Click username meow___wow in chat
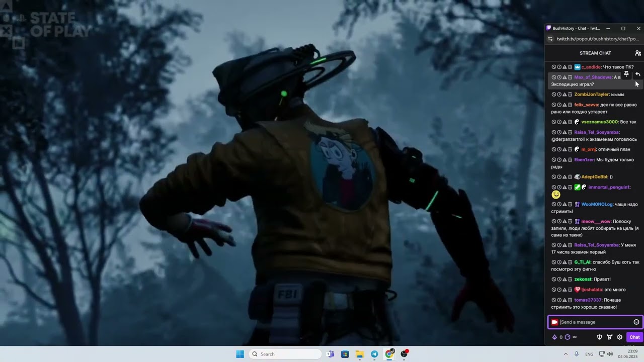 (596, 222)
